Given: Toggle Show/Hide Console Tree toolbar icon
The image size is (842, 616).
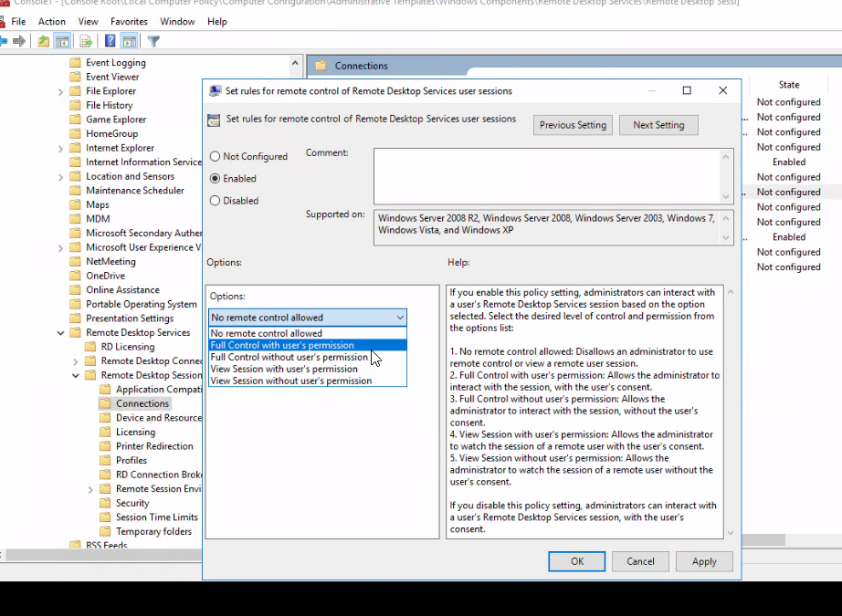Looking at the screenshot, I should [63, 41].
